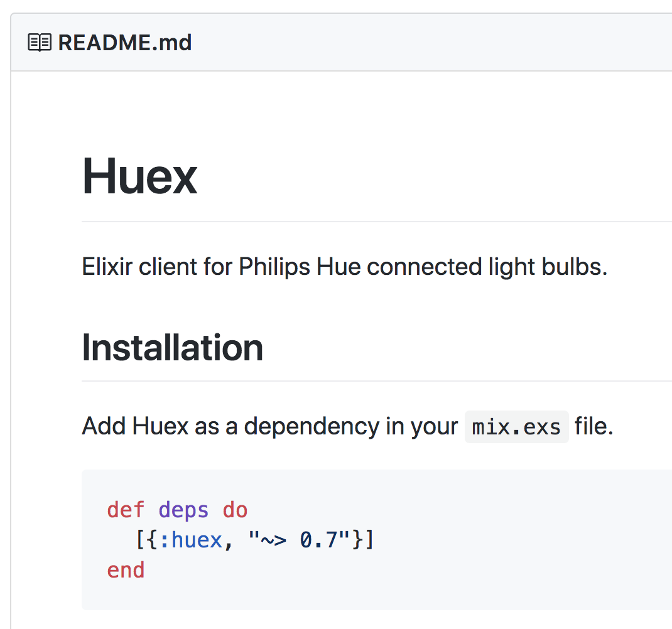Click the 'Add Huex as a dependency' sentence

[347, 427]
